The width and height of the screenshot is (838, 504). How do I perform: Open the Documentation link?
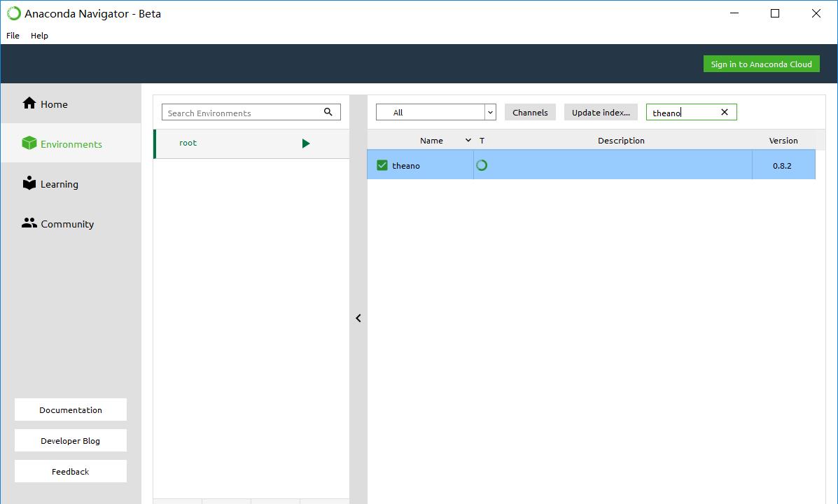pos(71,409)
